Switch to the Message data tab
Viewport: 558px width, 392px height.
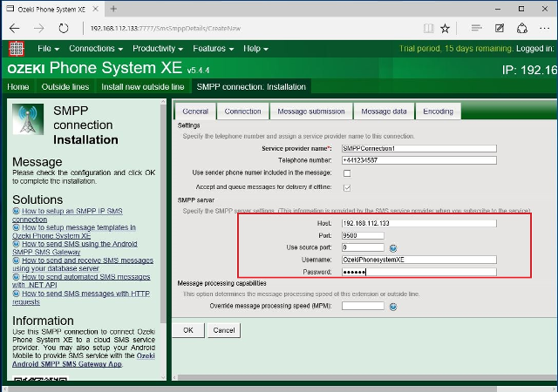[384, 112]
